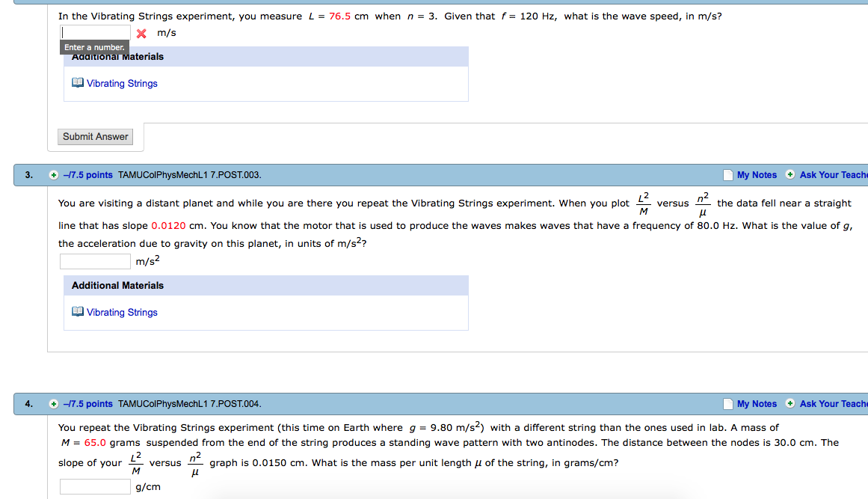Click the green plus icon before Ask Your Teacher in problem 3
Image resolution: width=868 pixels, height=499 pixels.
[790, 174]
